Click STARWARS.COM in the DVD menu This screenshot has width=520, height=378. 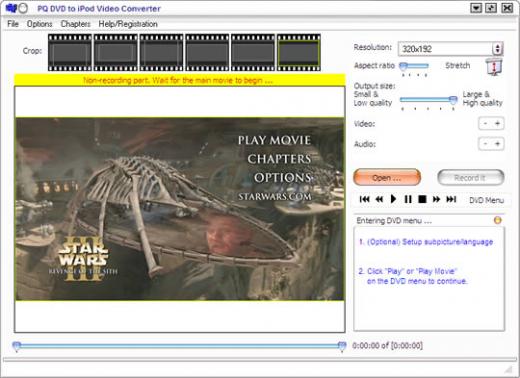click(275, 196)
